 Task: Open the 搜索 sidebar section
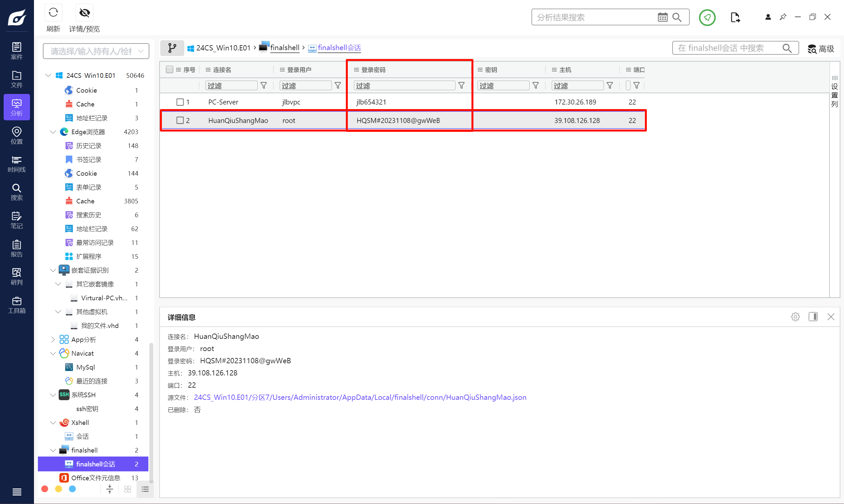pos(16,192)
